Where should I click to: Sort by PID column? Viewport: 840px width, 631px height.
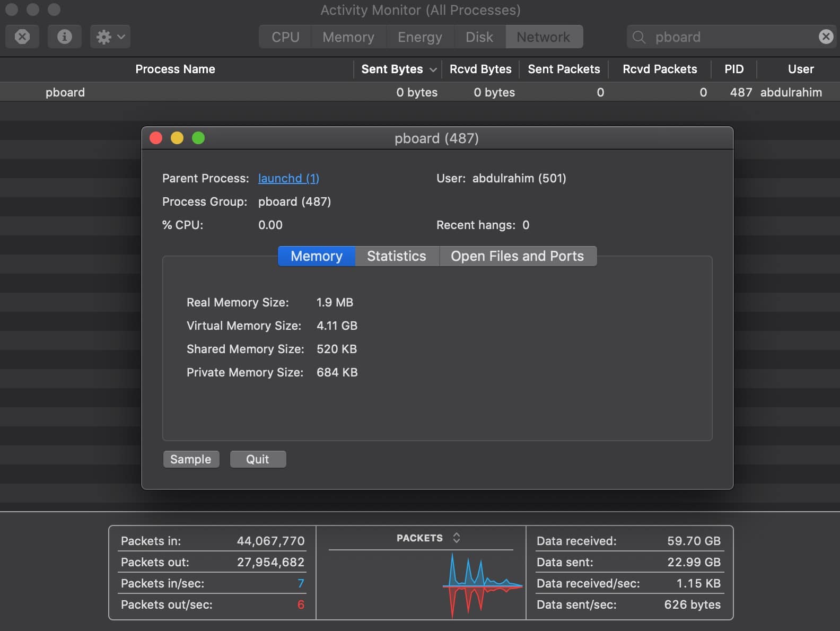tap(734, 69)
